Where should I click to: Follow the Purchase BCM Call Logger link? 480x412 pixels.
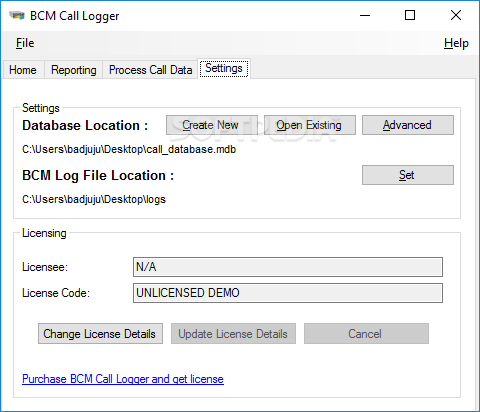coord(123,379)
